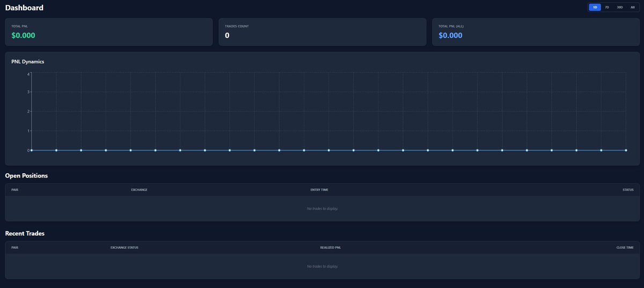Image resolution: width=644 pixels, height=288 pixels.
Task: Switch to the 7D time range
Action: click(607, 8)
